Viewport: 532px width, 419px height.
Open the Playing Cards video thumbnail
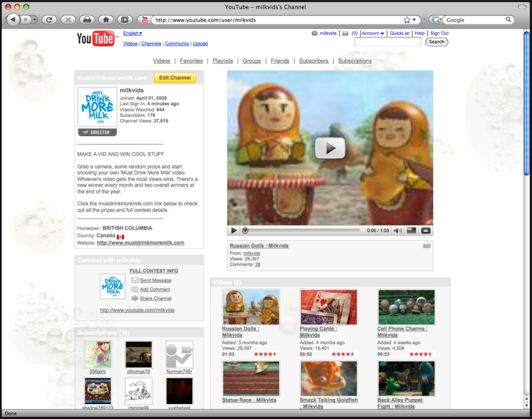(x=329, y=307)
